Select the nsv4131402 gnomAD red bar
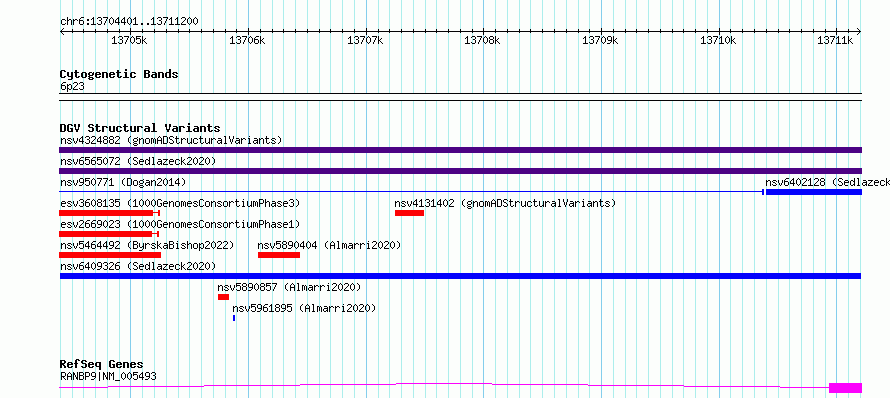The width and height of the screenshot is (890, 398). click(x=409, y=213)
